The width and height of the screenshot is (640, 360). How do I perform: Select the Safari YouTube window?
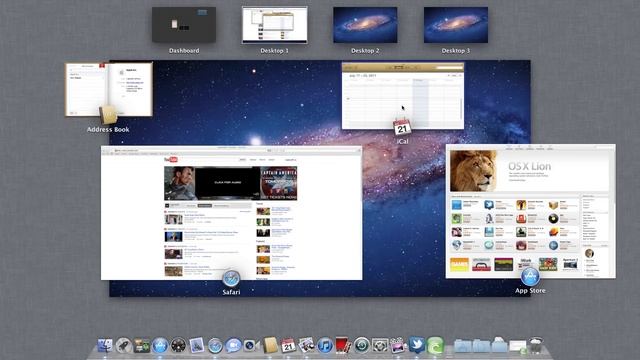(x=231, y=213)
